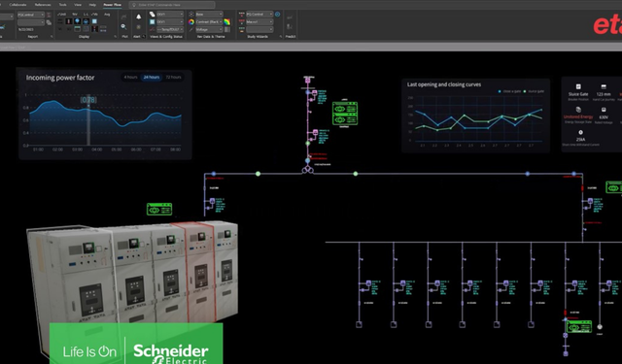Expand the Display group dialog launcher
The width and height of the screenshot is (622, 364).
(115, 37)
